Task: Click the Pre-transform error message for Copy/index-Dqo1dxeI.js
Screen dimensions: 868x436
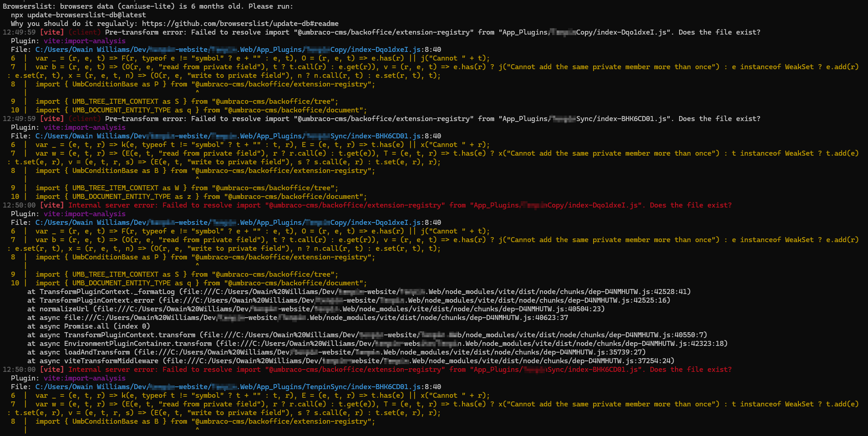Action: [x=432, y=32]
